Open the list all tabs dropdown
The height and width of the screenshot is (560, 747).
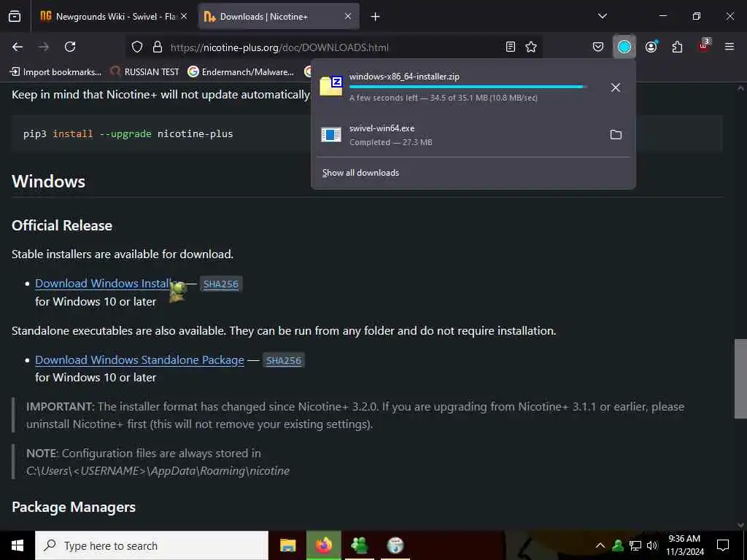603,16
